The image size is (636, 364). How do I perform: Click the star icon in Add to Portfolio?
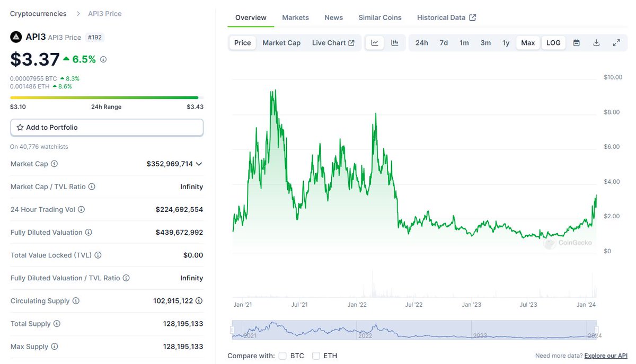(x=20, y=128)
